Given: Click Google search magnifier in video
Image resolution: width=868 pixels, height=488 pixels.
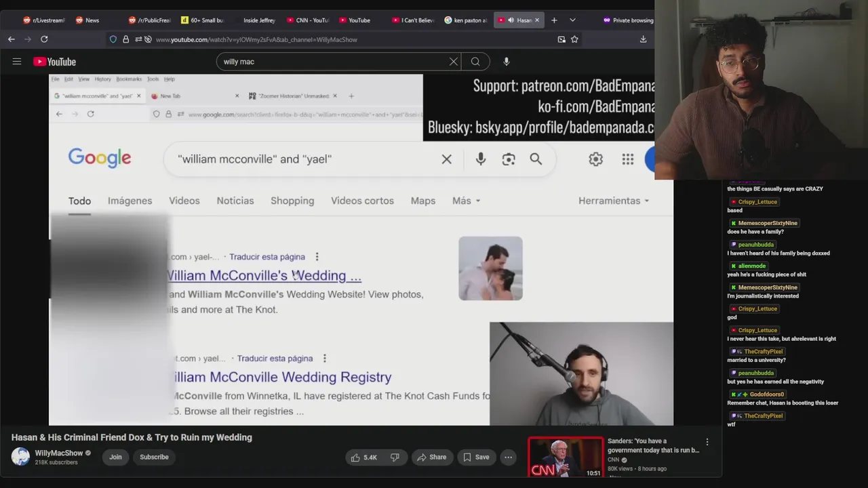Looking at the screenshot, I should pyautogui.click(x=536, y=159).
